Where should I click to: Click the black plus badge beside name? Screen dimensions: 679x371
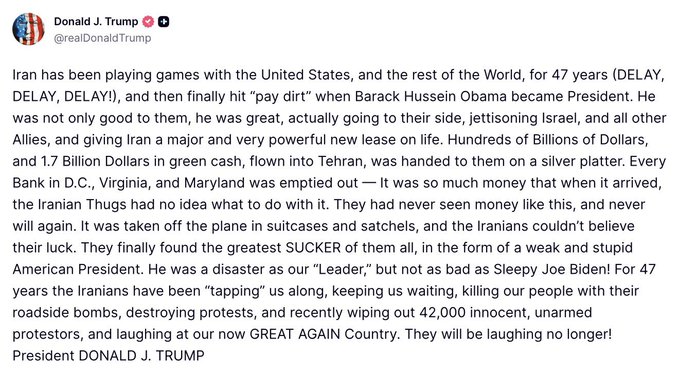coord(163,21)
